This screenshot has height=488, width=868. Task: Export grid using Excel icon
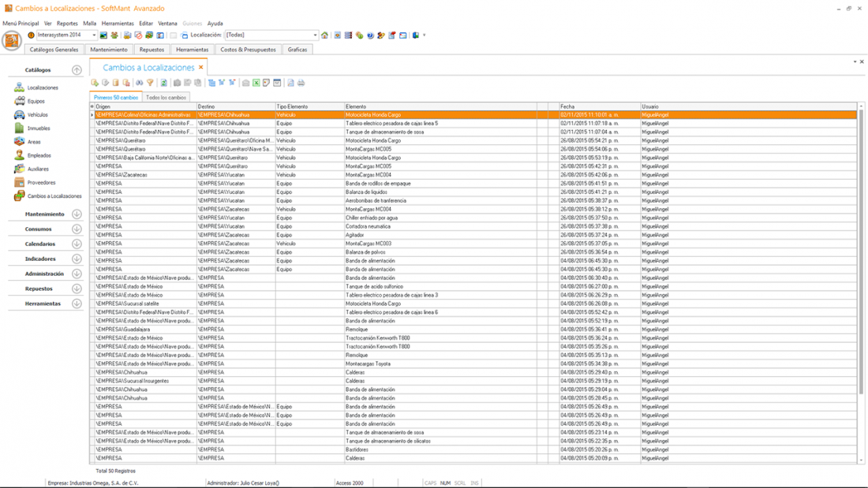point(256,83)
